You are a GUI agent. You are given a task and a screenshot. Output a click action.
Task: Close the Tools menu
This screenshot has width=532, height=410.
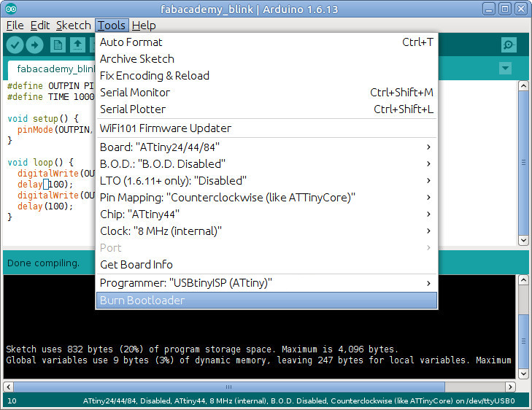pos(112,26)
